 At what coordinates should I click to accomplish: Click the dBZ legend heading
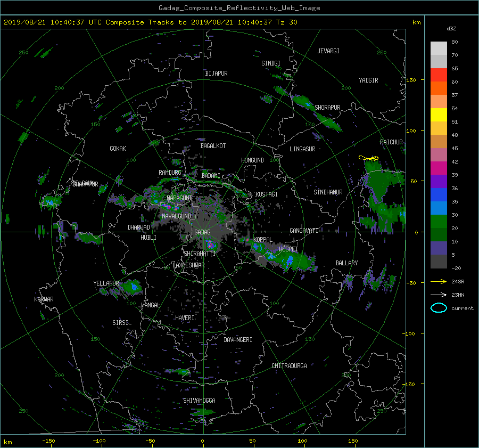(451, 28)
